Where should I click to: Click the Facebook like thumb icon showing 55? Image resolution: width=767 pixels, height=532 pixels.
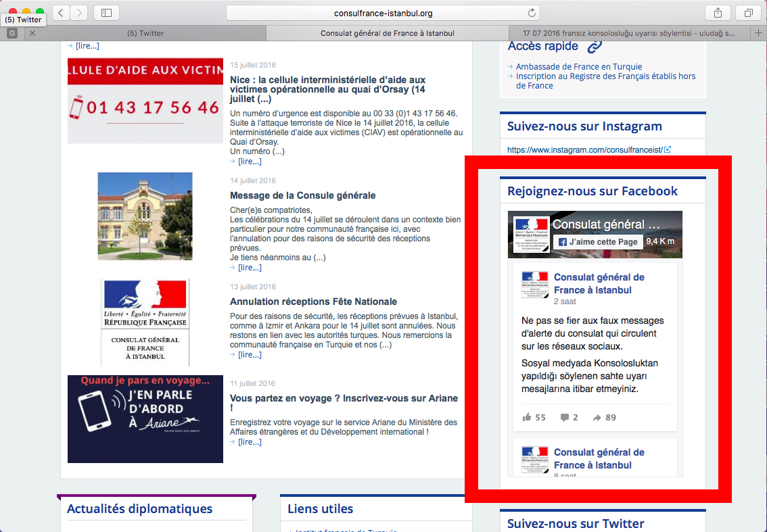coord(527,417)
